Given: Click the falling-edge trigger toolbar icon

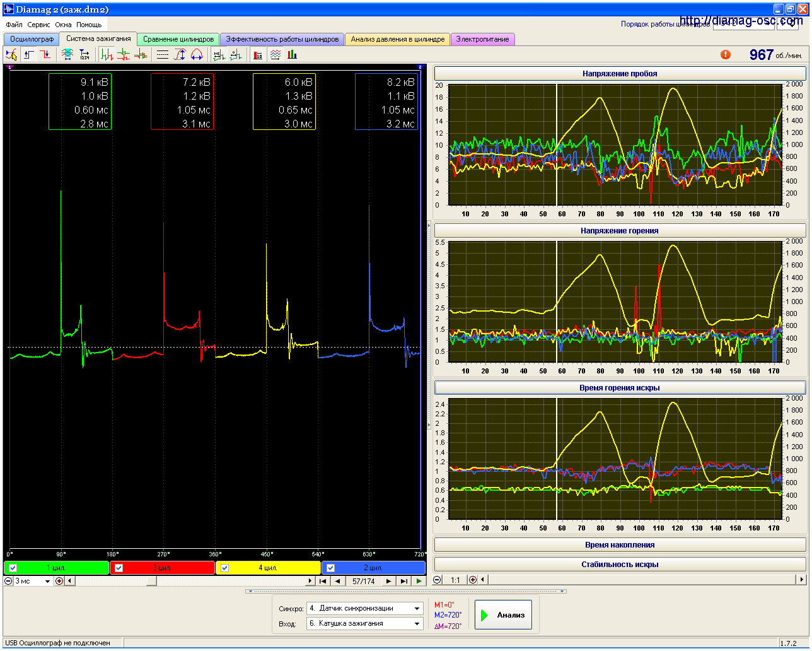Looking at the screenshot, I should [45, 55].
